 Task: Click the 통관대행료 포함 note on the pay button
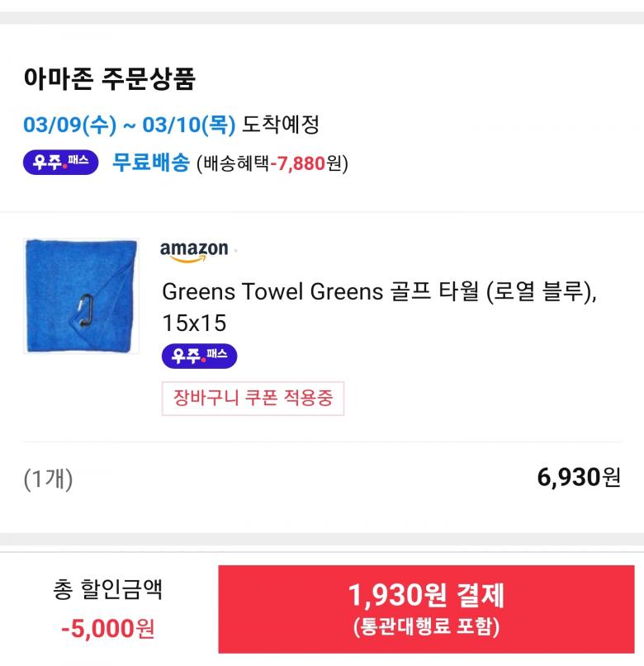pos(425,627)
